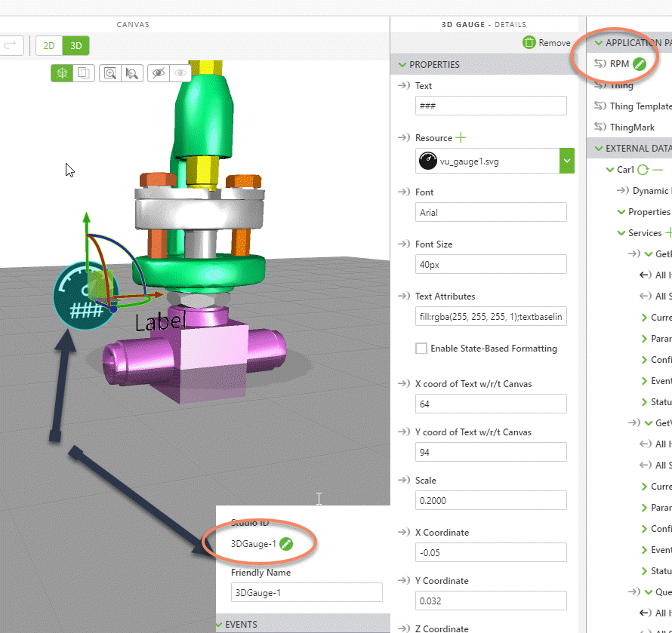
Task: Click the redo arrow button
Action: tap(9, 45)
